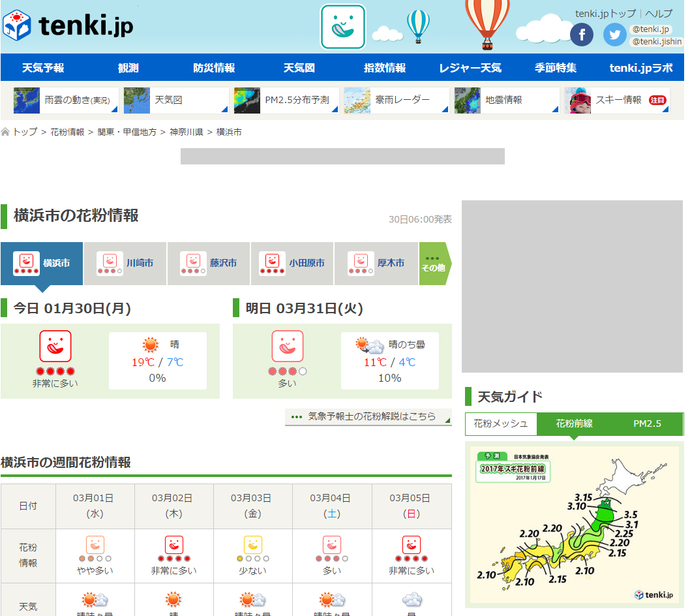Click the 地震情報 thumbnail image

[468, 100]
